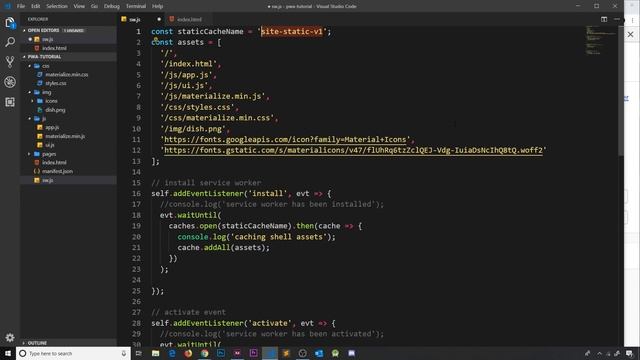
Task: Open the Edit menu
Action: pos(36,6)
